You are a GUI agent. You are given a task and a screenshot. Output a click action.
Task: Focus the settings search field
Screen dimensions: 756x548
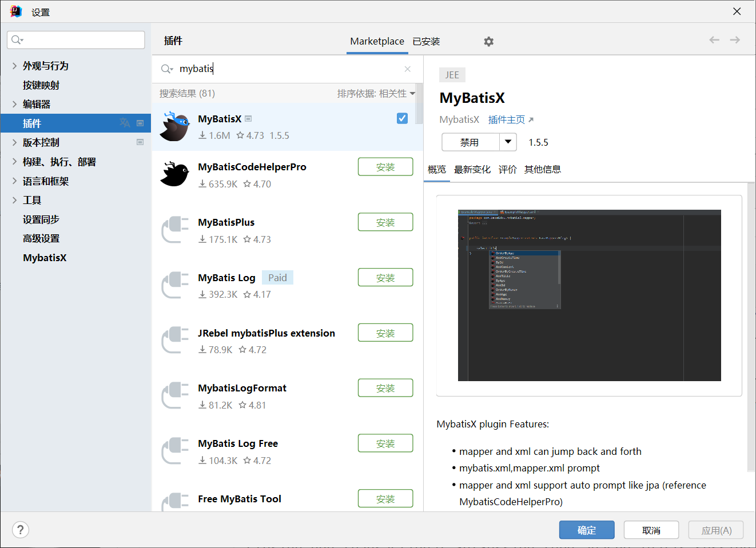[76, 40]
